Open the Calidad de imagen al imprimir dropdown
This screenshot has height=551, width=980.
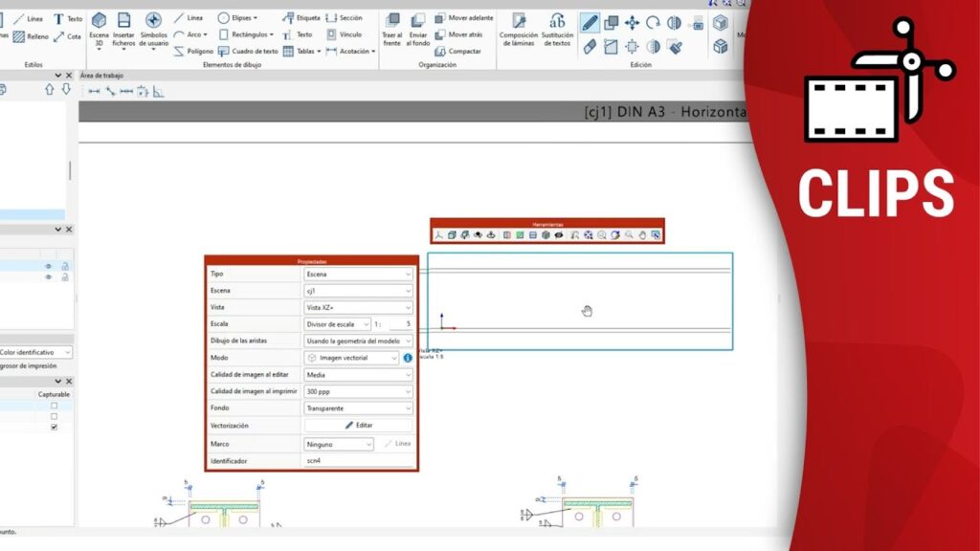point(358,391)
